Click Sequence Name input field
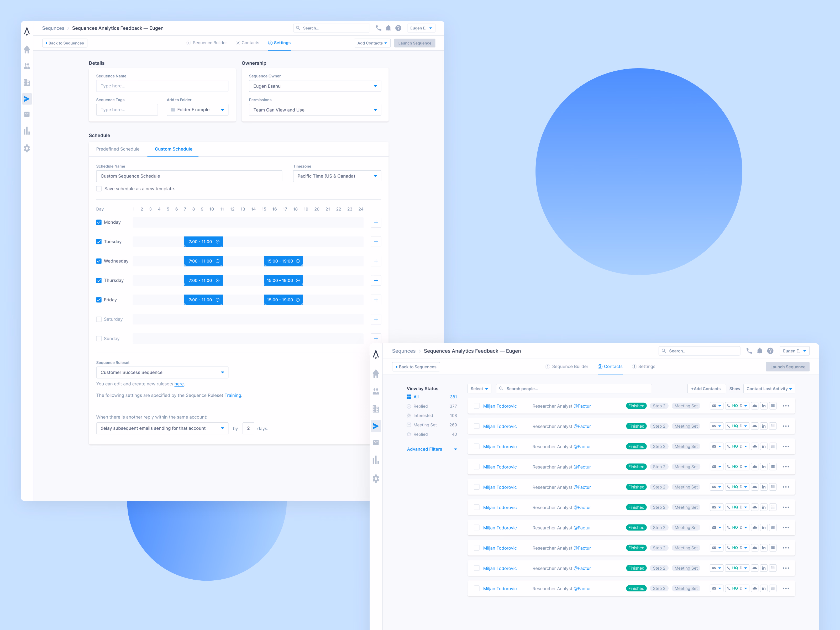Image resolution: width=840 pixels, height=630 pixels. 162,86
